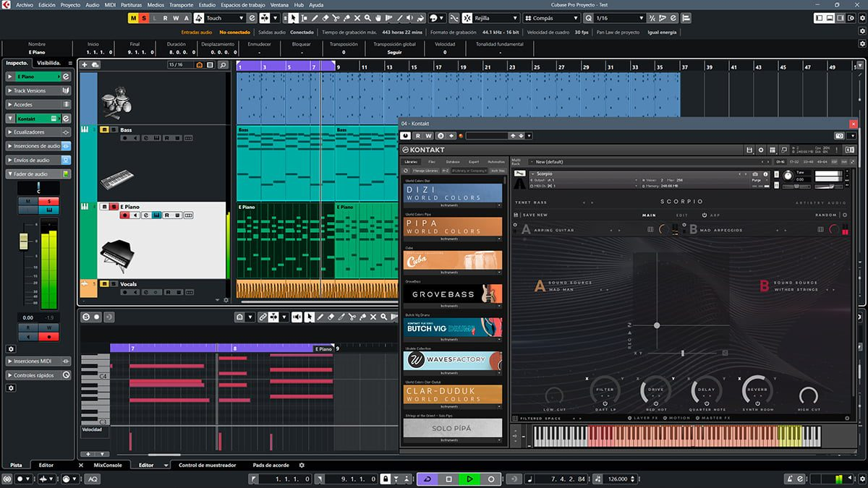Click the Add Track plus icon
This screenshot has width=868, height=488.
(x=85, y=64)
